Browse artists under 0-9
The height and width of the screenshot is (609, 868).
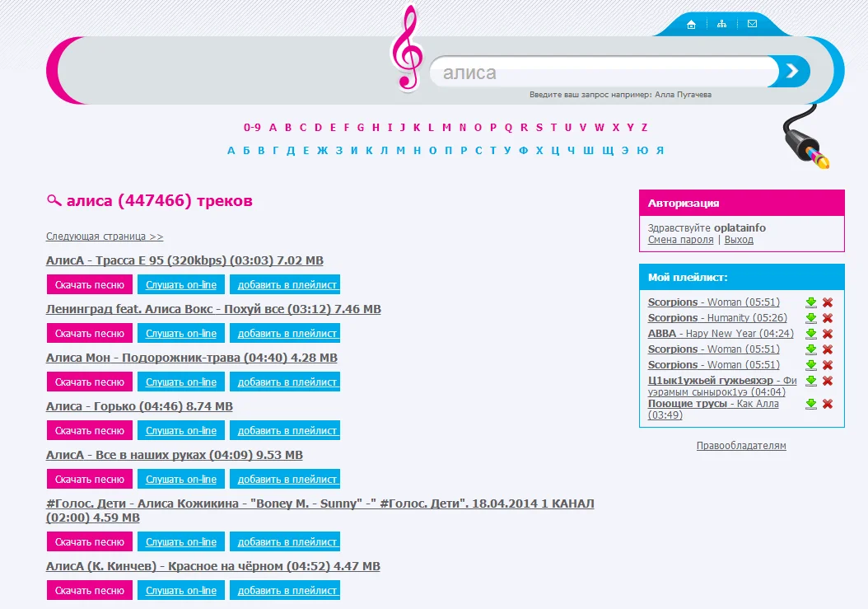point(252,128)
